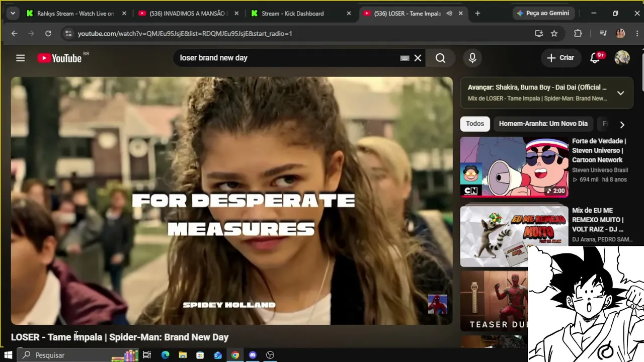Open a new browser tab
This screenshot has width=644, height=362.
click(477, 14)
